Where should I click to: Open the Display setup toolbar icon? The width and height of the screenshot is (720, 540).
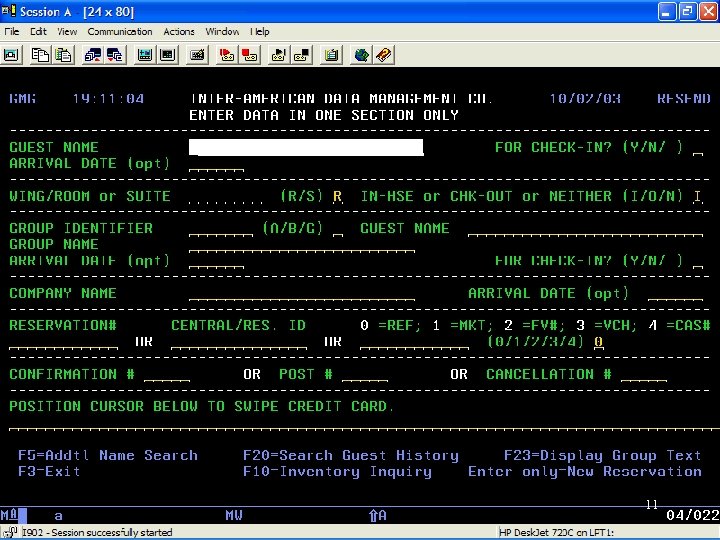point(145,55)
